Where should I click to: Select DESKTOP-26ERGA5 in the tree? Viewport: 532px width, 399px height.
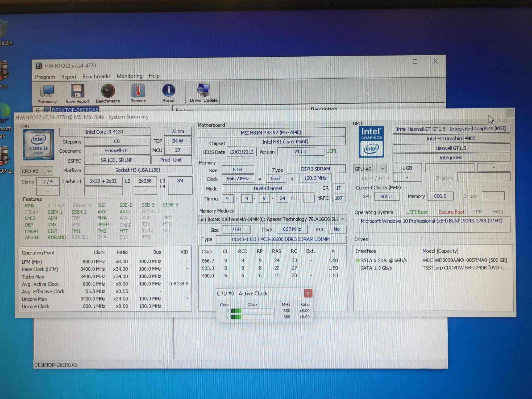[x=75, y=110]
